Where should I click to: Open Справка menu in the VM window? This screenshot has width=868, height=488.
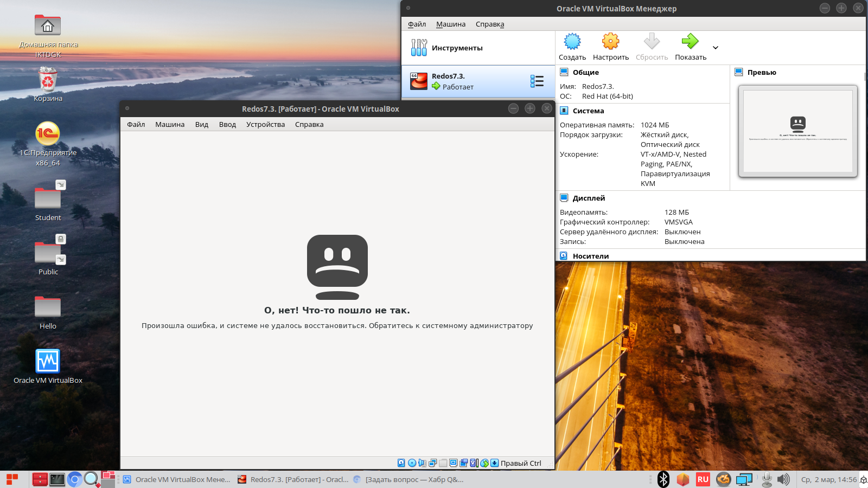309,124
